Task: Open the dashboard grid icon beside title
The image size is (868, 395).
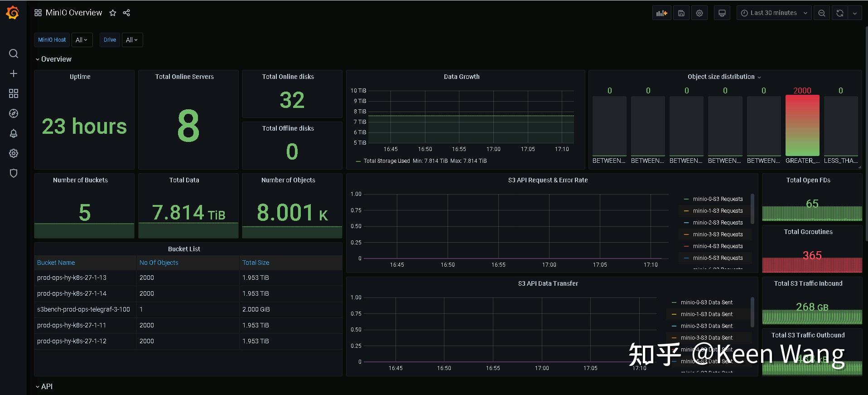Action: [38, 13]
